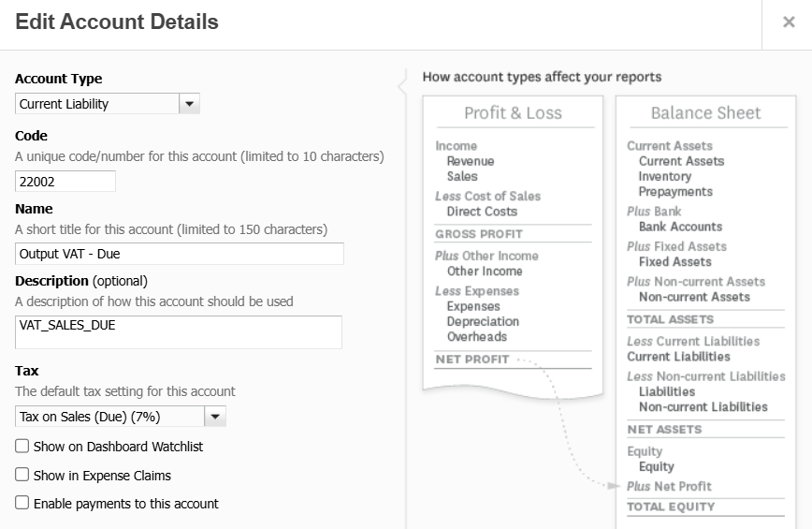
Task: Click Direct Costs in the Profit & Loss diagram
Action: (x=482, y=212)
